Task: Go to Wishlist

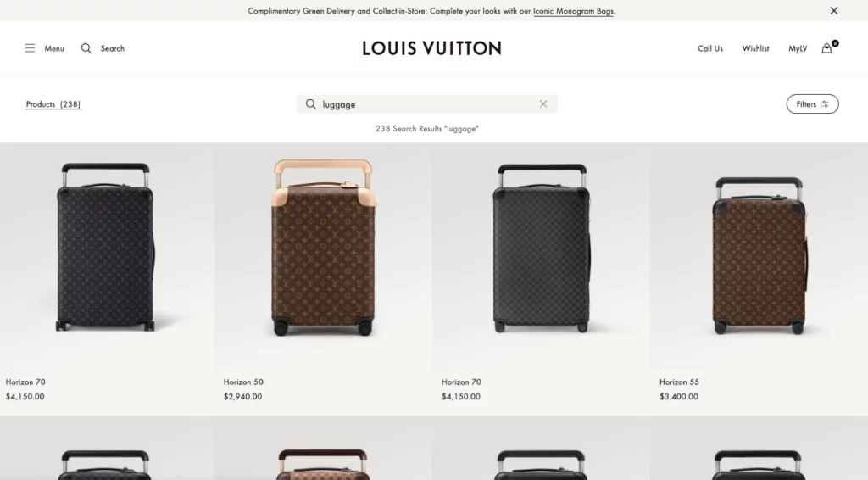Action: click(755, 48)
